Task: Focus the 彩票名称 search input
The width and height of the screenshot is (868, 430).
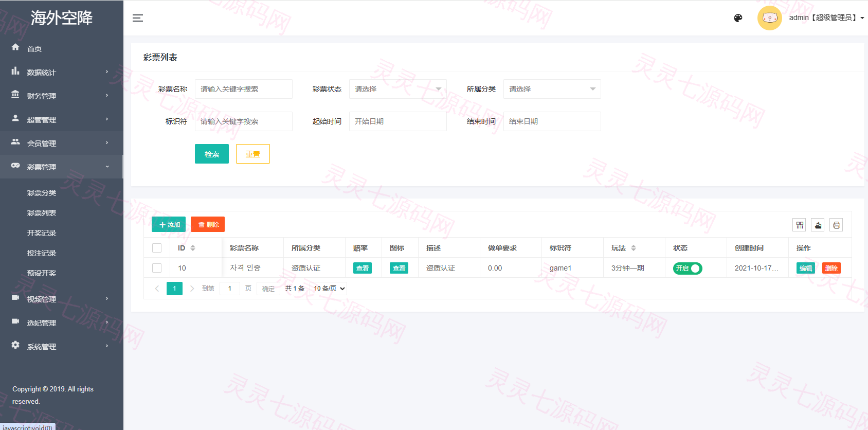Action: click(x=244, y=89)
